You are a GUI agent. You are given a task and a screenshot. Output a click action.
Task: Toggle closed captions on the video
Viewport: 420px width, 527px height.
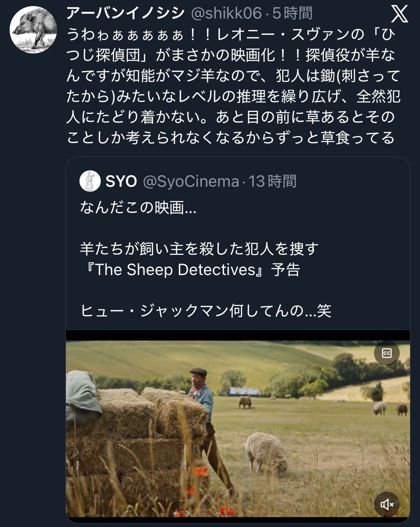click(x=387, y=353)
